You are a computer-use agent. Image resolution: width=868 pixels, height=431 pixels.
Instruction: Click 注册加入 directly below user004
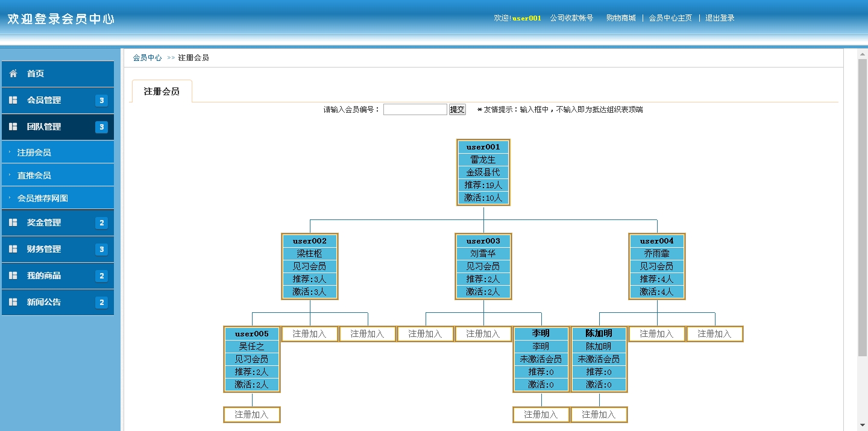pyautogui.click(x=657, y=334)
